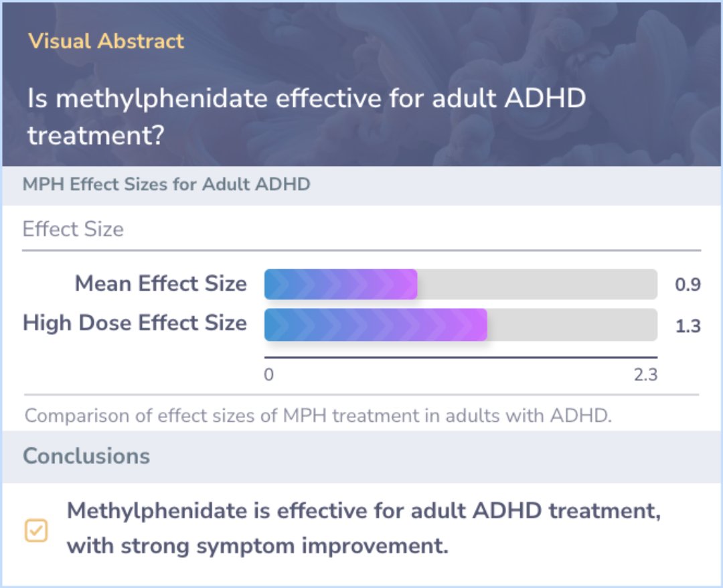Click the axis maximum label 2.3

pos(645,374)
